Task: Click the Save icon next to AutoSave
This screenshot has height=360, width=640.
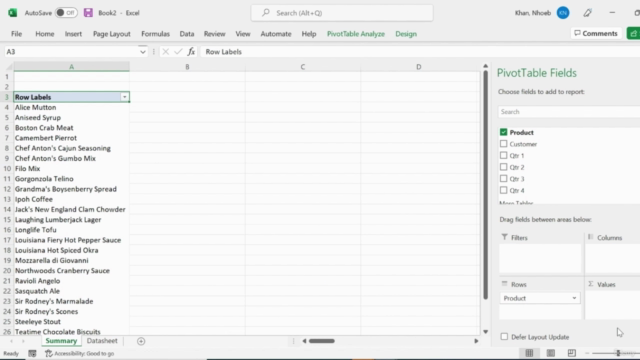Action: pyautogui.click(x=88, y=13)
